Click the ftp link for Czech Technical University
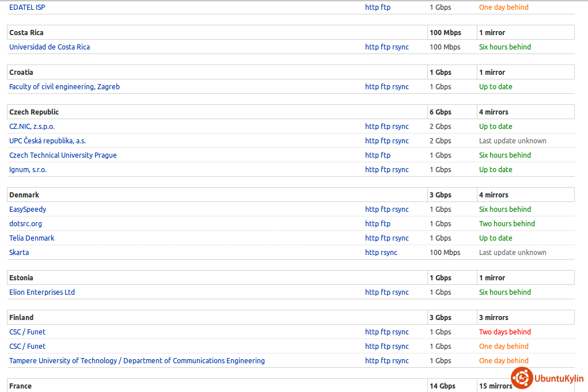 pyautogui.click(x=385, y=155)
